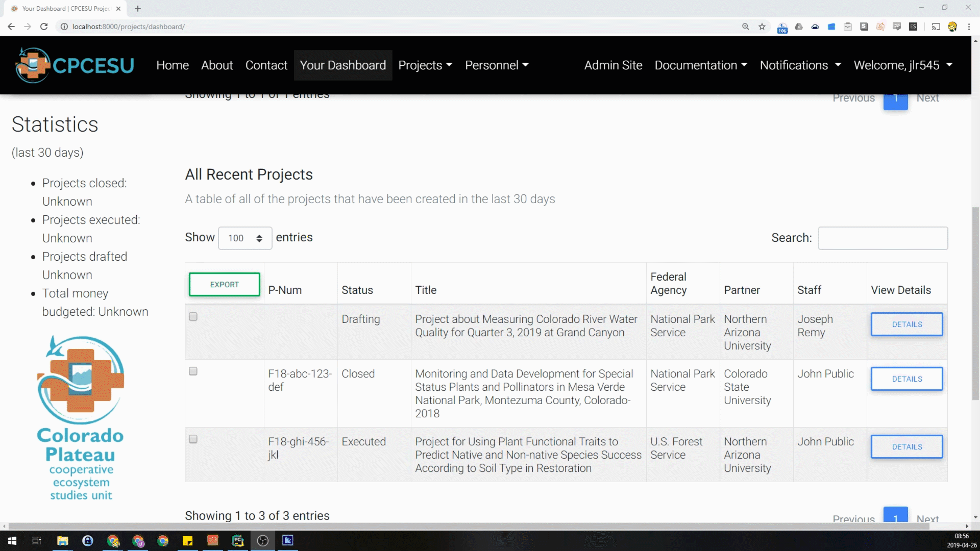Viewport: 980px width, 551px height.
Task: Open the zoom magnifier icon in address bar
Action: [x=746, y=27]
